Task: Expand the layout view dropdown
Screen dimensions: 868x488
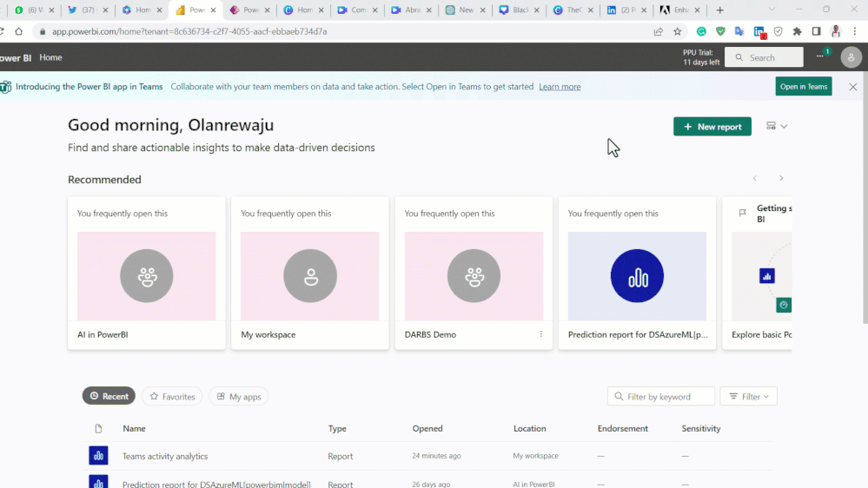Action: 777,126
